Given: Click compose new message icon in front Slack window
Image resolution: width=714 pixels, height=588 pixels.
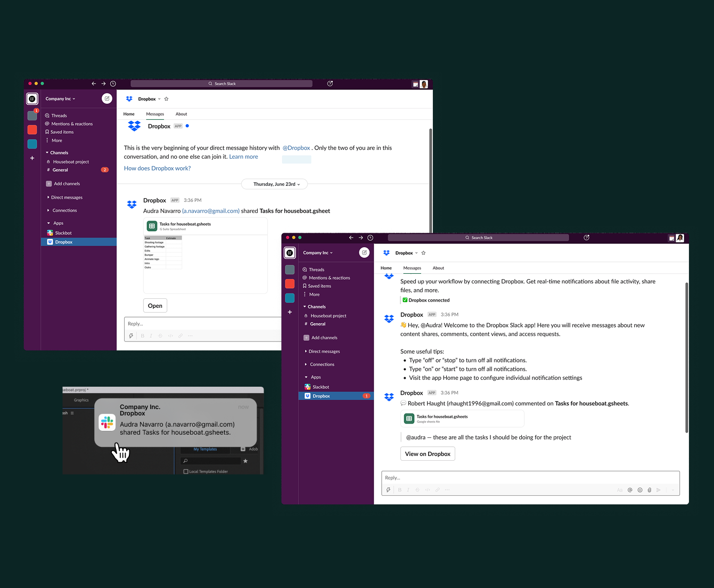Looking at the screenshot, I should point(364,252).
